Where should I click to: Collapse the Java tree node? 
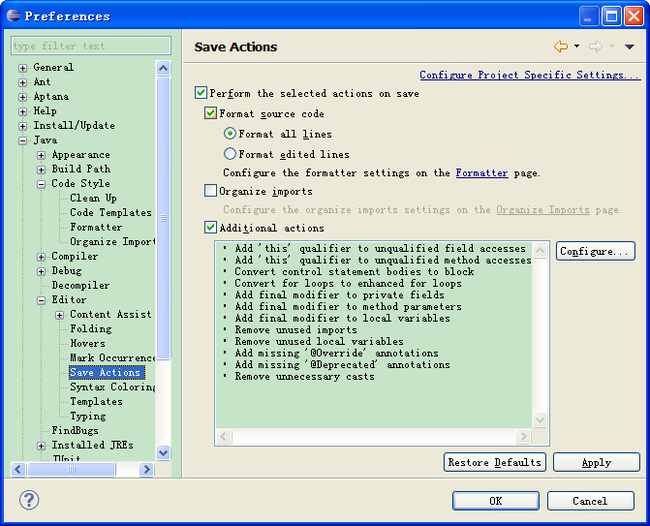click(x=23, y=141)
